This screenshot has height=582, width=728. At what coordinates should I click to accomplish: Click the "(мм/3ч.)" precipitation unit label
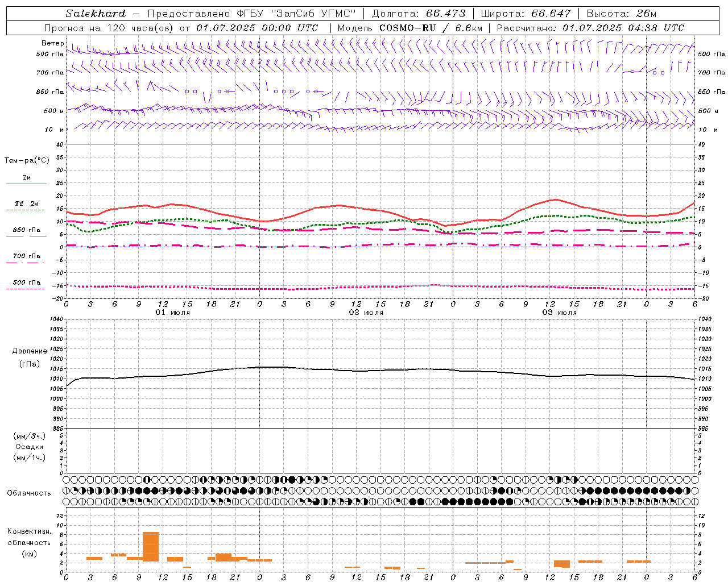[x=30, y=436]
